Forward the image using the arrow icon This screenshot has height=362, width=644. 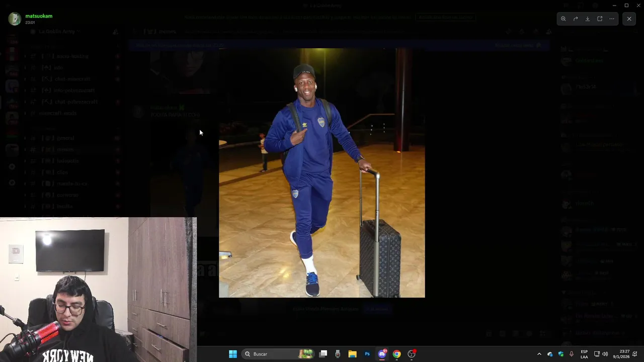[x=576, y=19]
